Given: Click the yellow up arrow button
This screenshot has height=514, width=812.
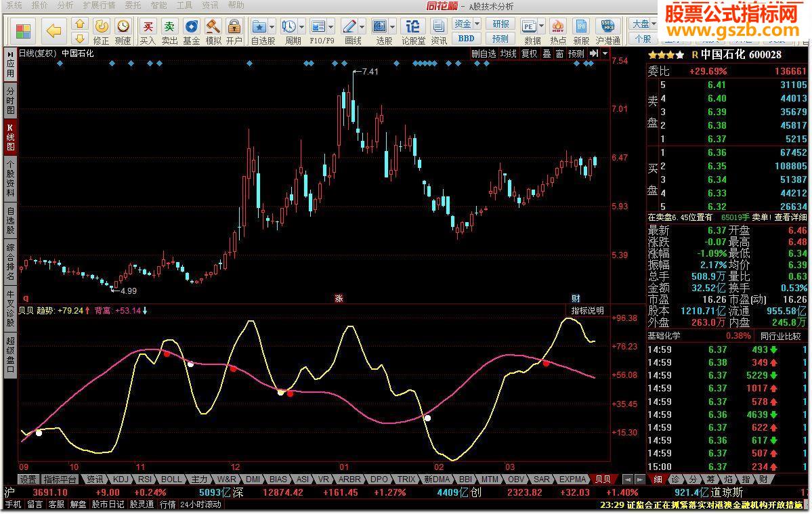Looking at the screenshot, I should 80,24.
